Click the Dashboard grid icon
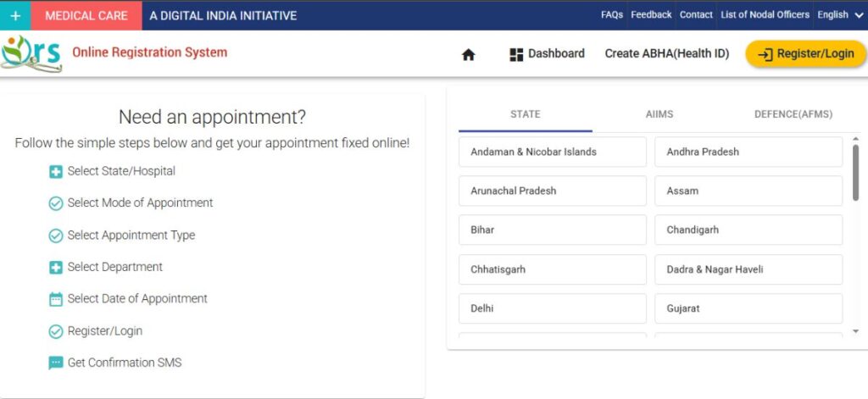Screen dimensions: 868x399 point(516,54)
